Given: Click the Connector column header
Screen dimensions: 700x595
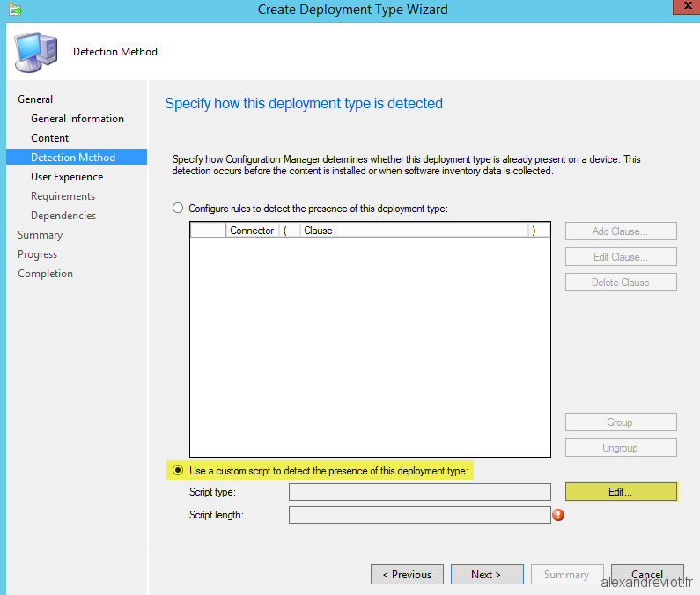Looking at the screenshot, I should click(252, 231).
